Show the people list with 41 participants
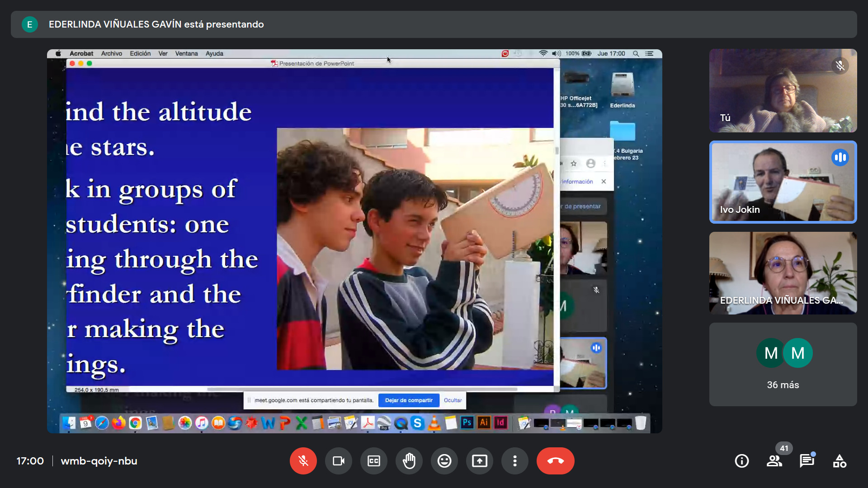This screenshot has height=488, width=868. point(774,461)
